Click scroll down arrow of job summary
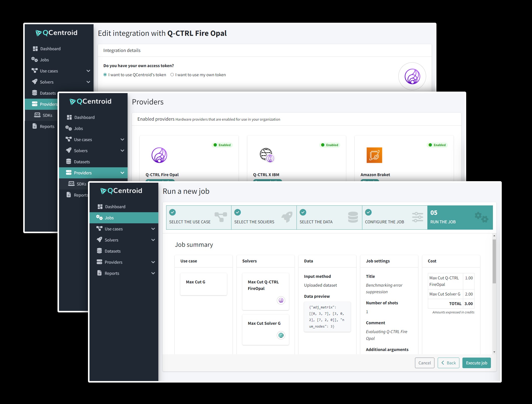 click(494, 352)
